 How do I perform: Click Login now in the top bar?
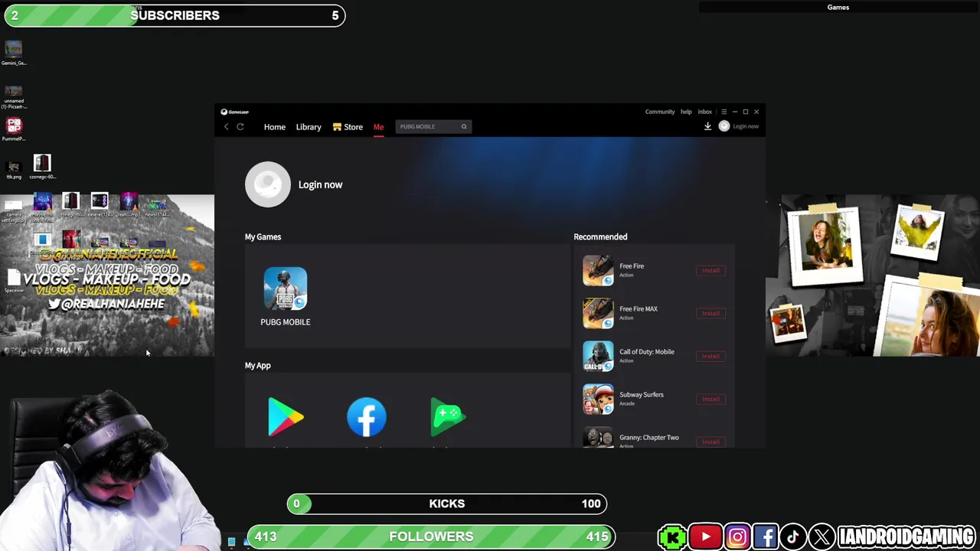pyautogui.click(x=746, y=126)
